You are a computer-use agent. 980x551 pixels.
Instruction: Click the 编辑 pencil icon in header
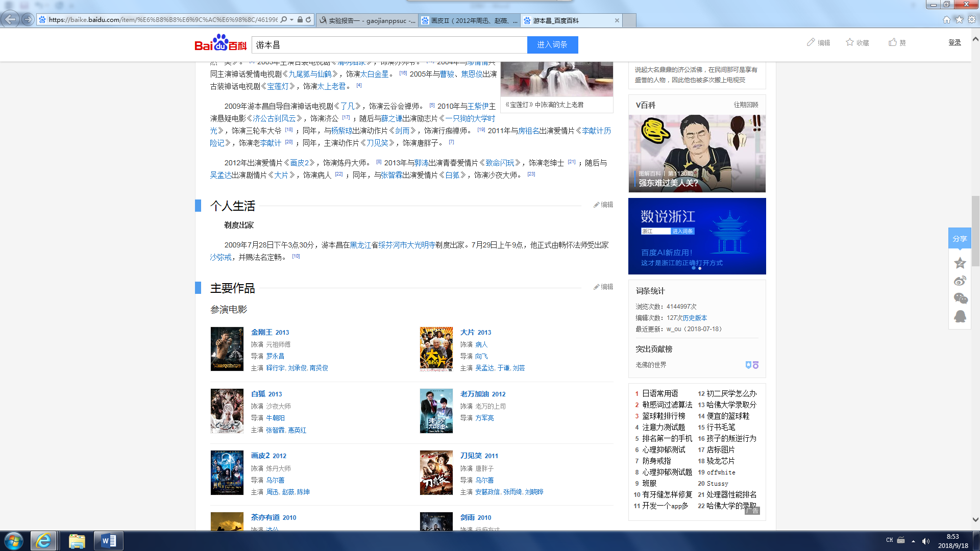(x=811, y=42)
